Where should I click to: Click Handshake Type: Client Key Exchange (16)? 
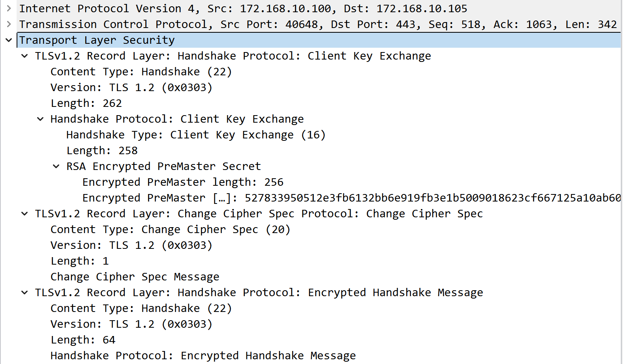pos(195,135)
